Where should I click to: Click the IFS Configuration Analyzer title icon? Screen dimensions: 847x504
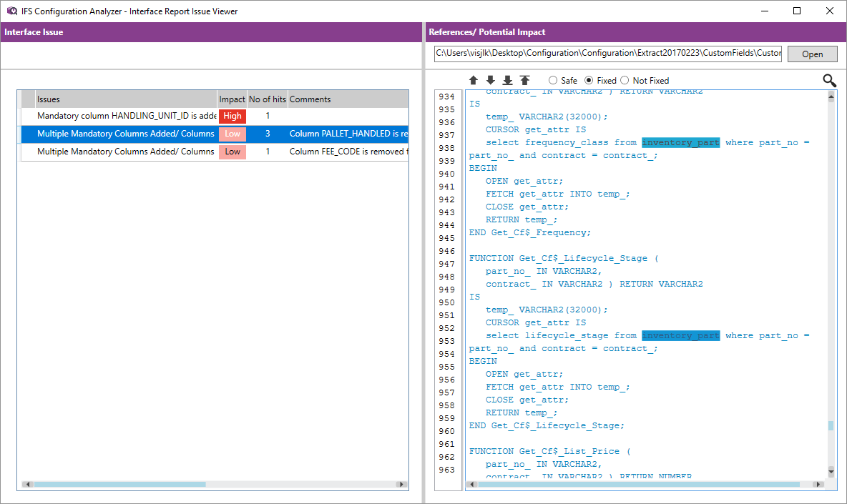[11, 11]
